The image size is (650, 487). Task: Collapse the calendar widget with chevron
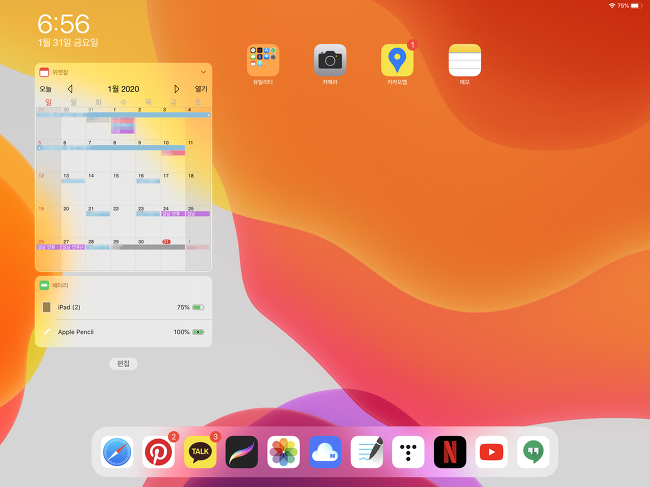click(203, 72)
